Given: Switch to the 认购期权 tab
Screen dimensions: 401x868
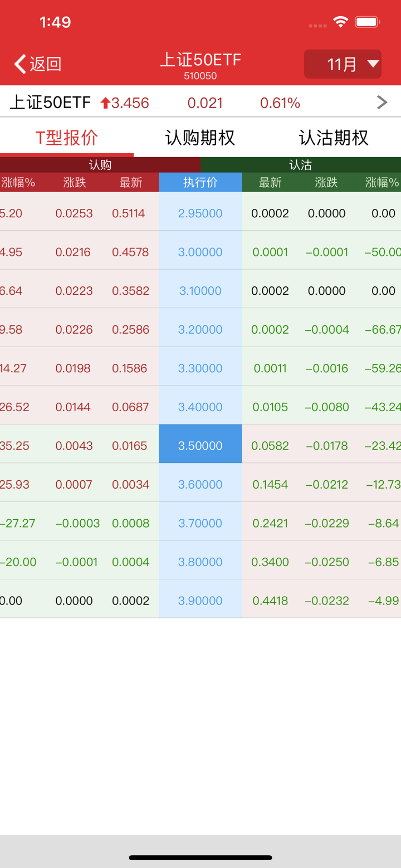Looking at the screenshot, I should click(x=200, y=138).
